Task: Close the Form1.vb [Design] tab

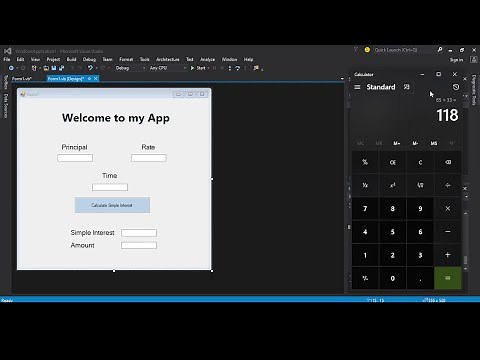Action: point(96,79)
